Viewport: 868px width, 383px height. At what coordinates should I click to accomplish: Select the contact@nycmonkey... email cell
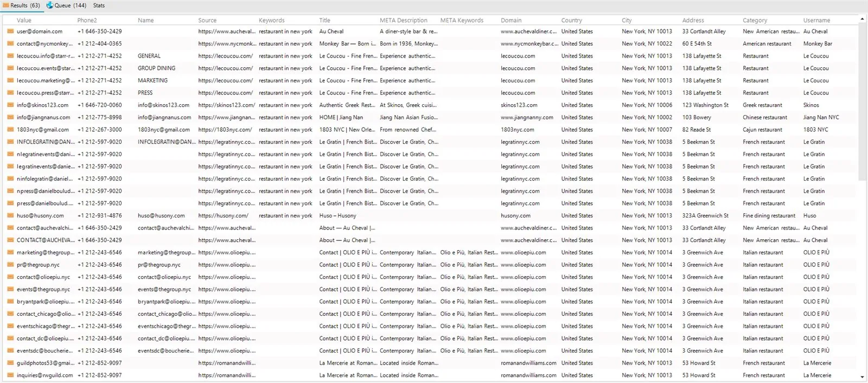tap(43, 44)
